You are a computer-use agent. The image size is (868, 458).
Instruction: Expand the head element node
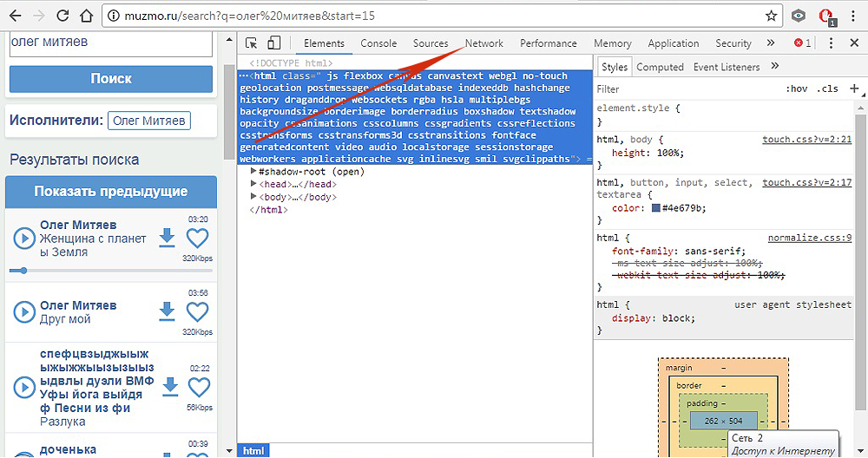click(x=254, y=184)
